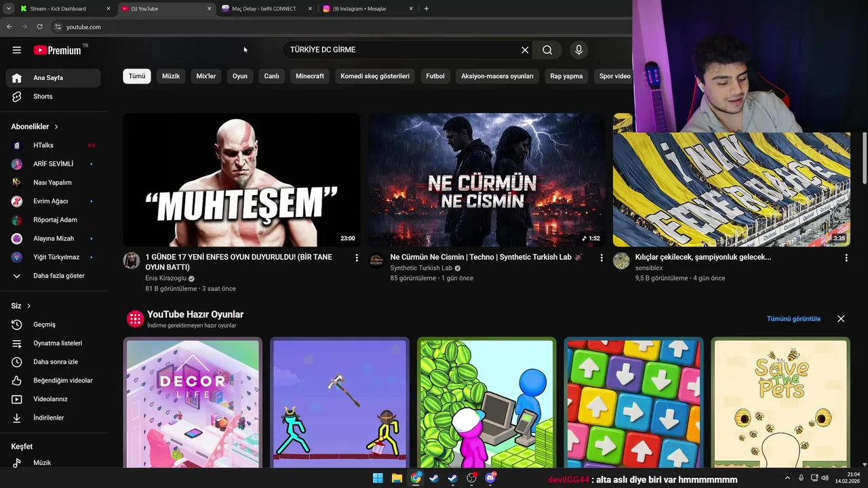Viewport: 868px width, 488px height.
Task: Open Daha sonra izle list
Action: tap(53, 362)
